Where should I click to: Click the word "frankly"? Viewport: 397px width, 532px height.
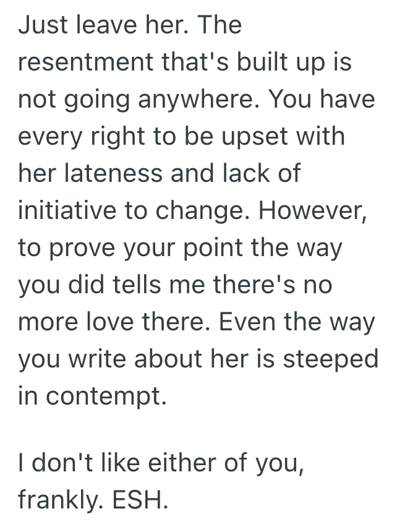coord(58,499)
